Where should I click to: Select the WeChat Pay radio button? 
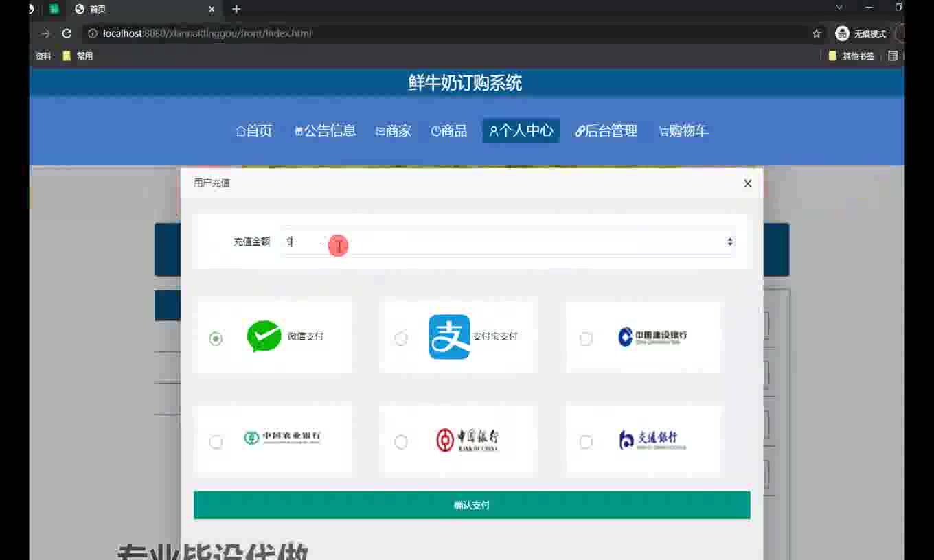[216, 338]
